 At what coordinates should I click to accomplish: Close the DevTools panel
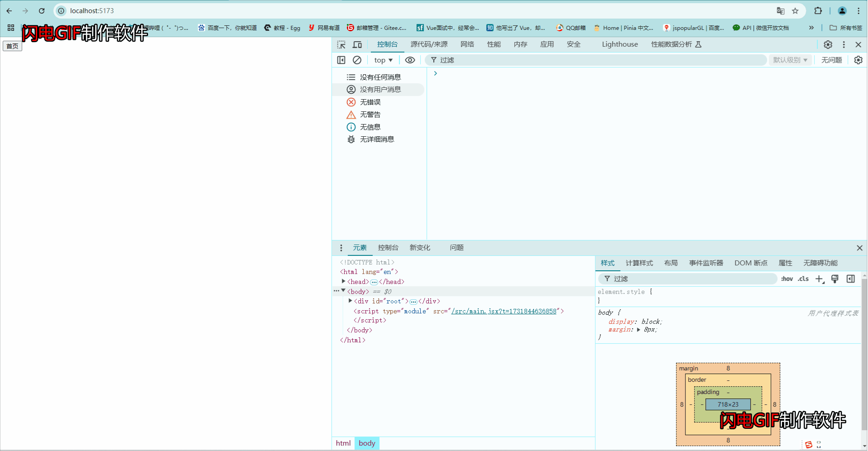[858, 44]
